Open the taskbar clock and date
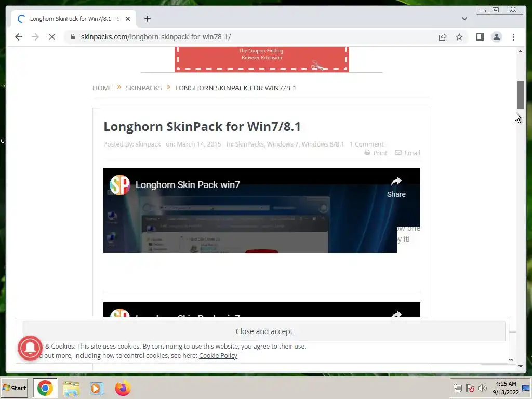The width and height of the screenshot is (532, 399). click(x=506, y=388)
